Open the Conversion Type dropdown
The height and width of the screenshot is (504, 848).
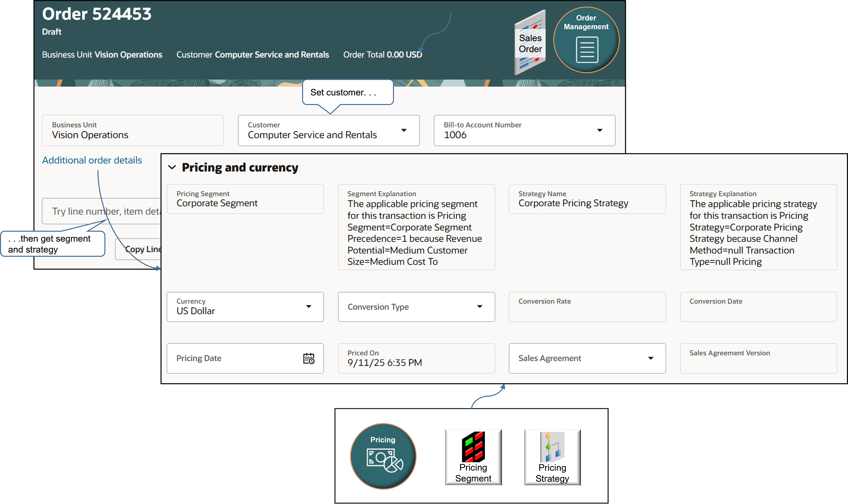click(480, 307)
